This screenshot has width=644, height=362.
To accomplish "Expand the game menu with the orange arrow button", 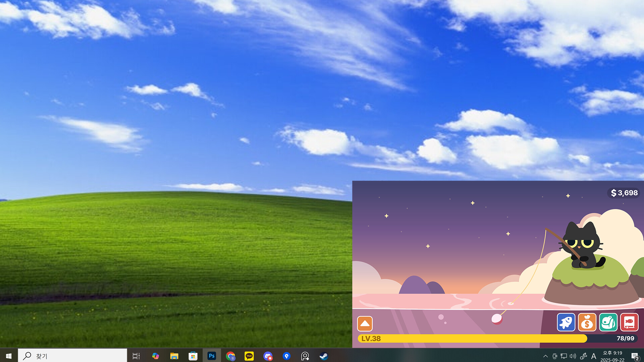I will pos(365,323).
